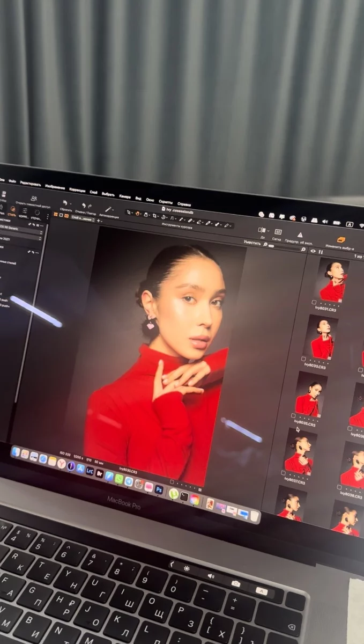This screenshot has width=364, height=644.
Task: Open the Редактировать menu
Action: (30, 183)
